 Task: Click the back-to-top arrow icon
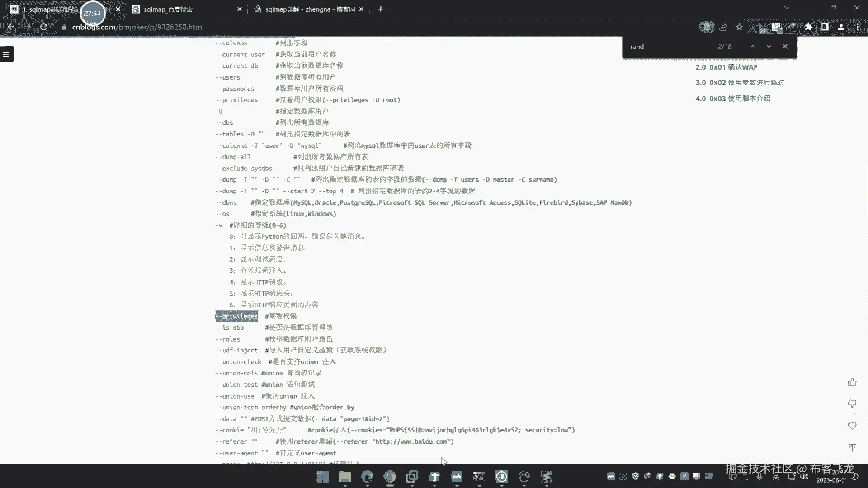click(x=852, y=447)
